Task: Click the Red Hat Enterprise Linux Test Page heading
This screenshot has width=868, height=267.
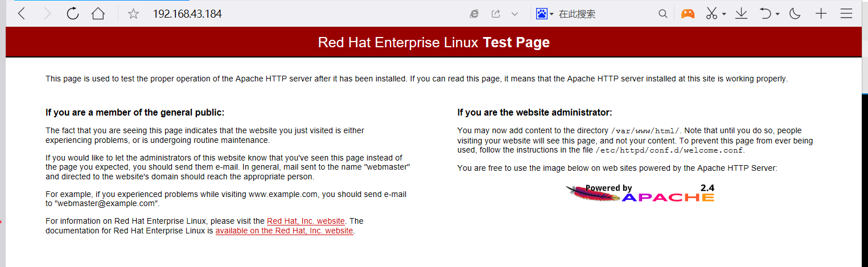Action: pyautogui.click(x=434, y=43)
